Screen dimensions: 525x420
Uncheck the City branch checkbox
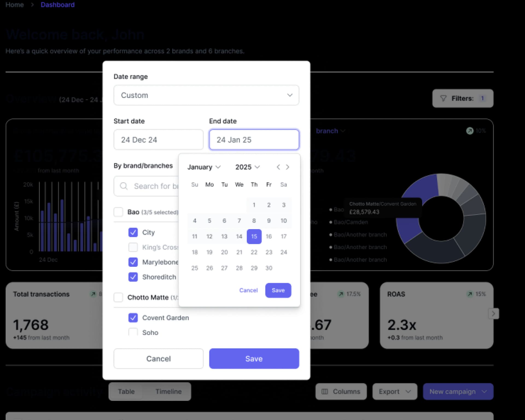tap(133, 232)
